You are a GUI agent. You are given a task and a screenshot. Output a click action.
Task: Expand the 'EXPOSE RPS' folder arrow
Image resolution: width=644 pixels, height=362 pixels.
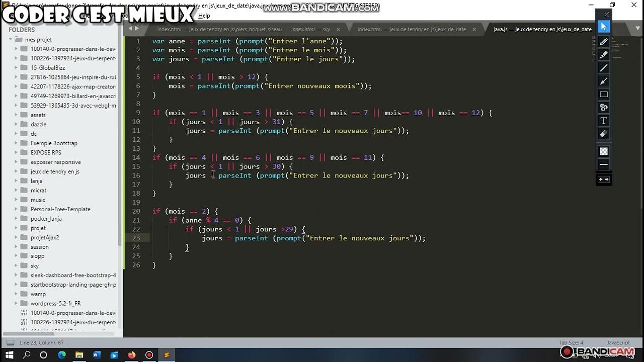click(x=16, y=152)
